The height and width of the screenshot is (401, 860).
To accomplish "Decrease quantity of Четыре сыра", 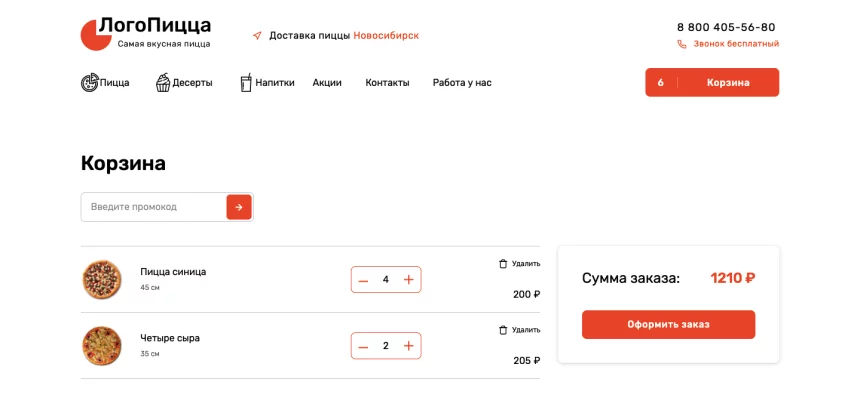I will 363,346.
